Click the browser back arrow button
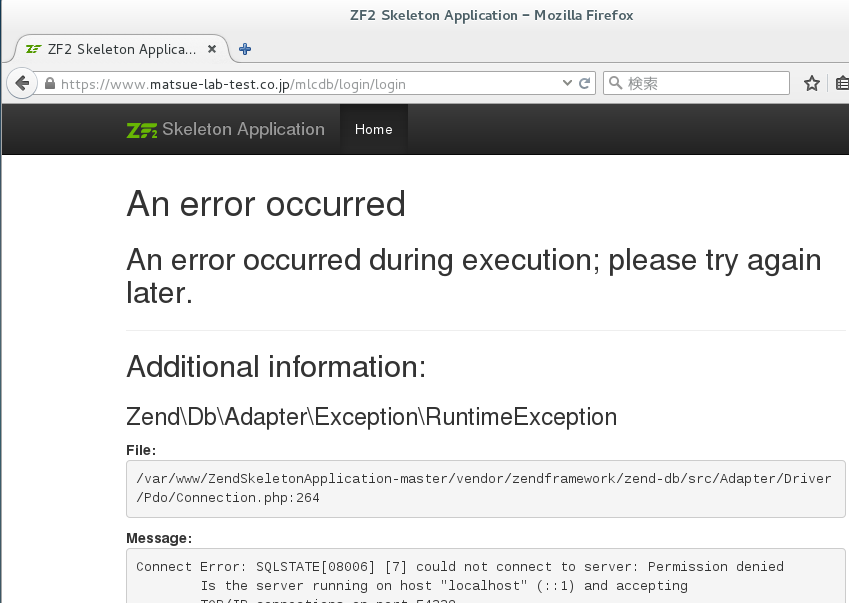This screenshot has height=603, width=849. pyautogui.click(x=22, y=84)
